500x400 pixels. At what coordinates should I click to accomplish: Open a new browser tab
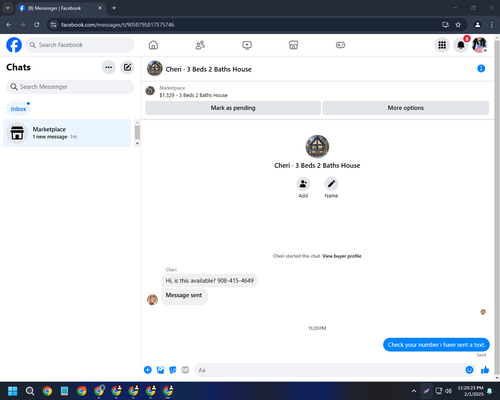(x=114, y=8)
